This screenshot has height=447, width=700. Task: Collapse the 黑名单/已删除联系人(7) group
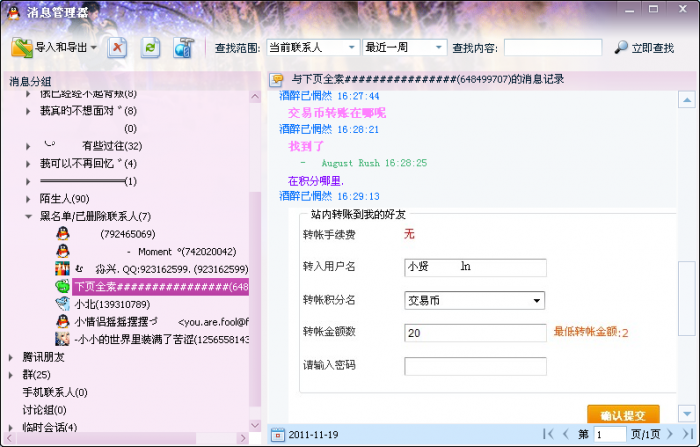[28, 217]
